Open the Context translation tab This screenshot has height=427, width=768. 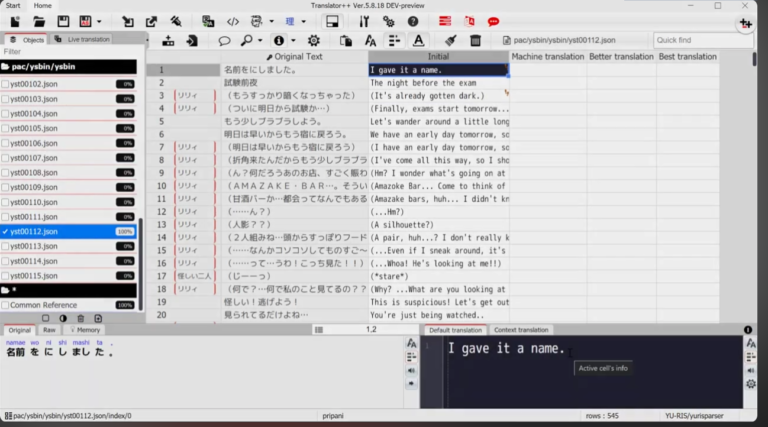pos(520,330)
